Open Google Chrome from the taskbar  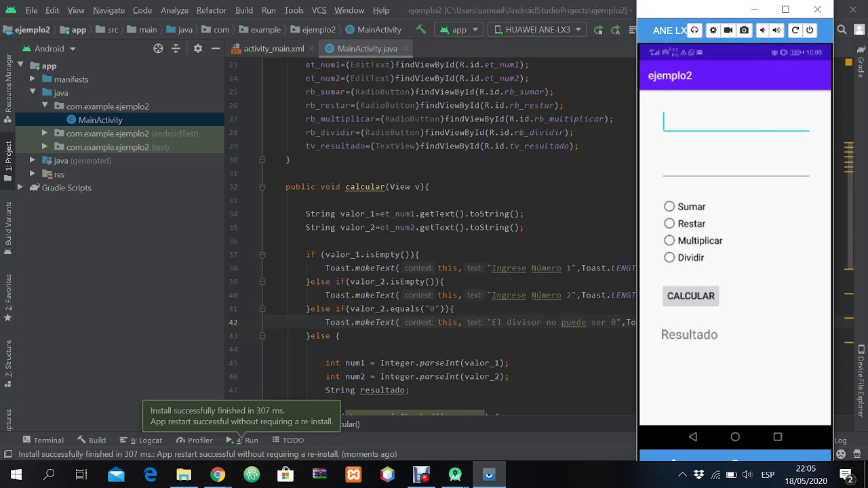pos(218,474)
